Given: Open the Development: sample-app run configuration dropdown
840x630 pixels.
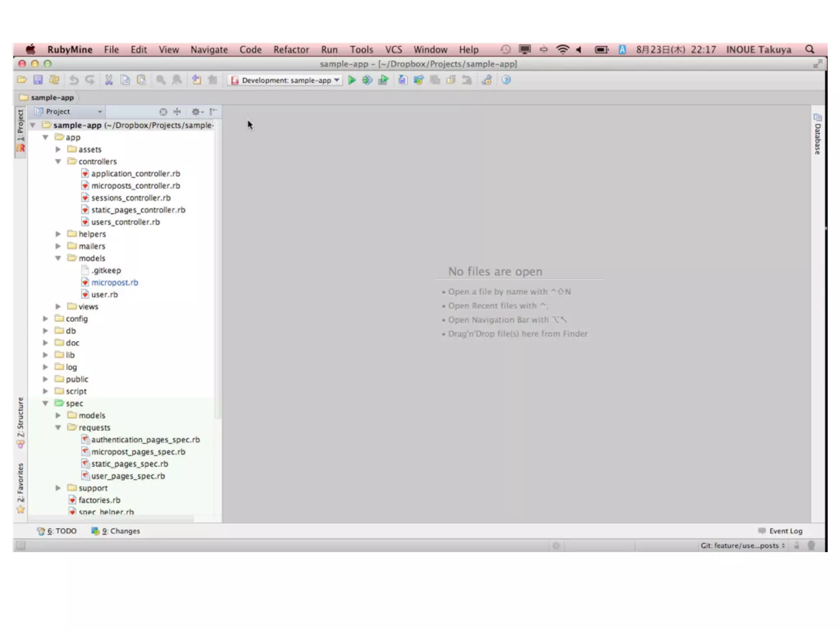Looking at the screenshot, I should point(285,80).
